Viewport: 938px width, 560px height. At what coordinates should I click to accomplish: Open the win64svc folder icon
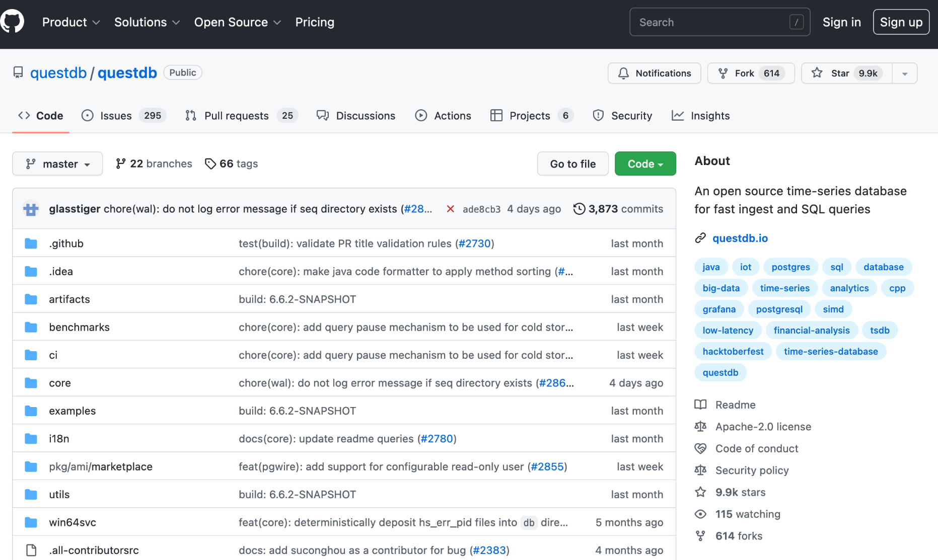click(31, 522)
